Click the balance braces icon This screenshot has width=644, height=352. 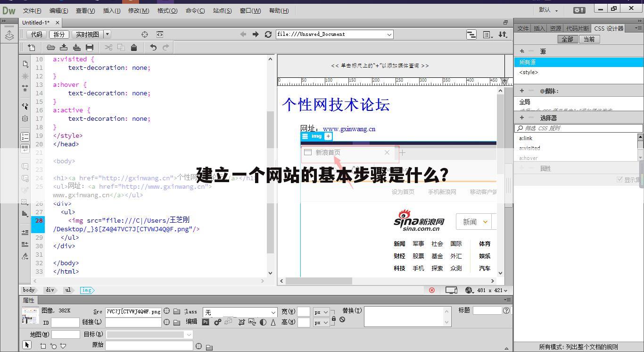[x=25, y=118]
